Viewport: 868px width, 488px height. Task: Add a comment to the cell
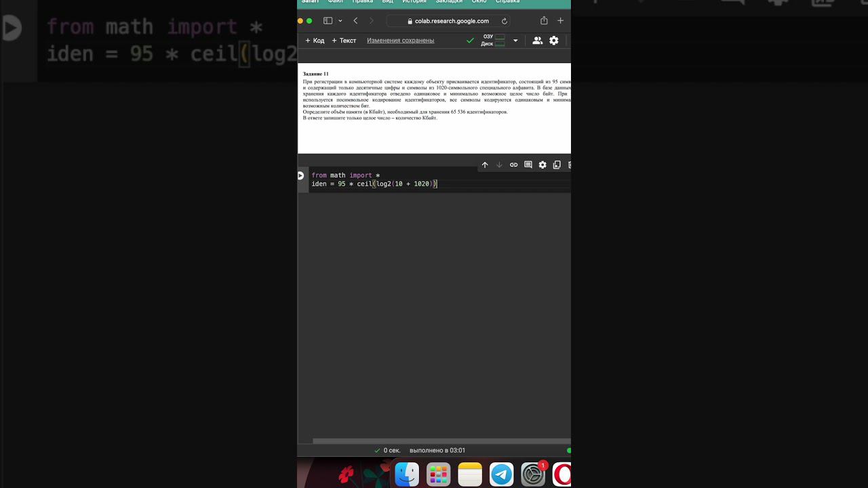528,165
